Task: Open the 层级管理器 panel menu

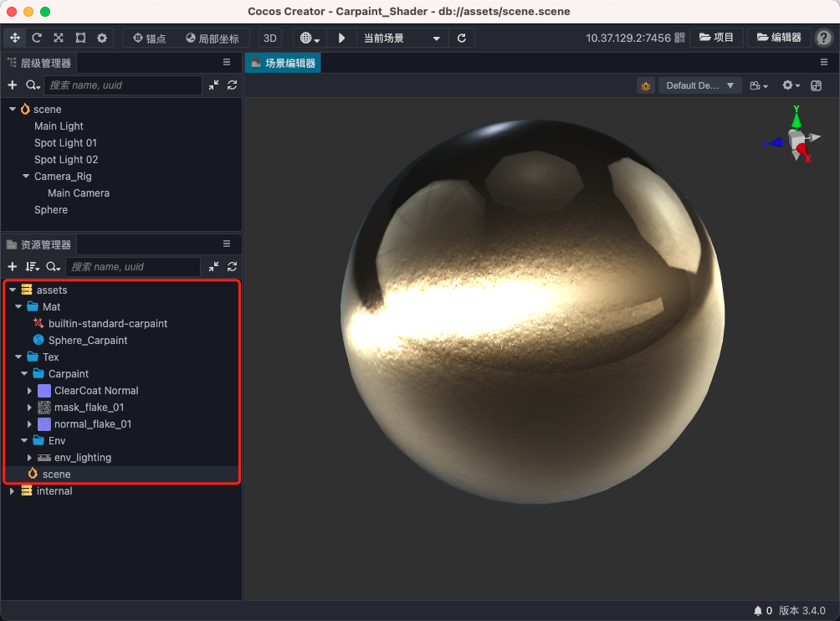Action: tap(228, 61)
